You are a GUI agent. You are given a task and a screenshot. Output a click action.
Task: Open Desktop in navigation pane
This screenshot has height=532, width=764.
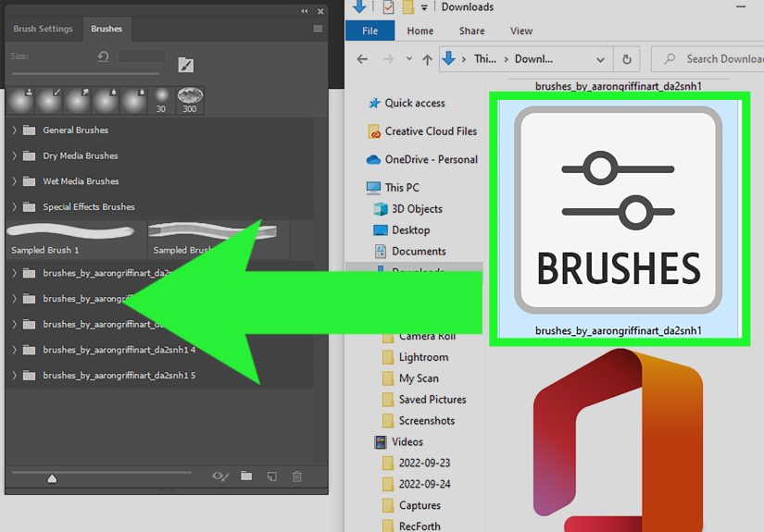pos(402,230)
